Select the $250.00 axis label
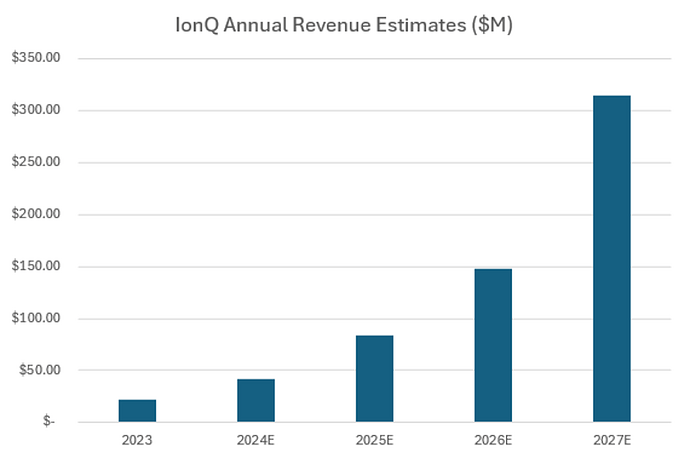The image size is (690, 457). (36, 162)
